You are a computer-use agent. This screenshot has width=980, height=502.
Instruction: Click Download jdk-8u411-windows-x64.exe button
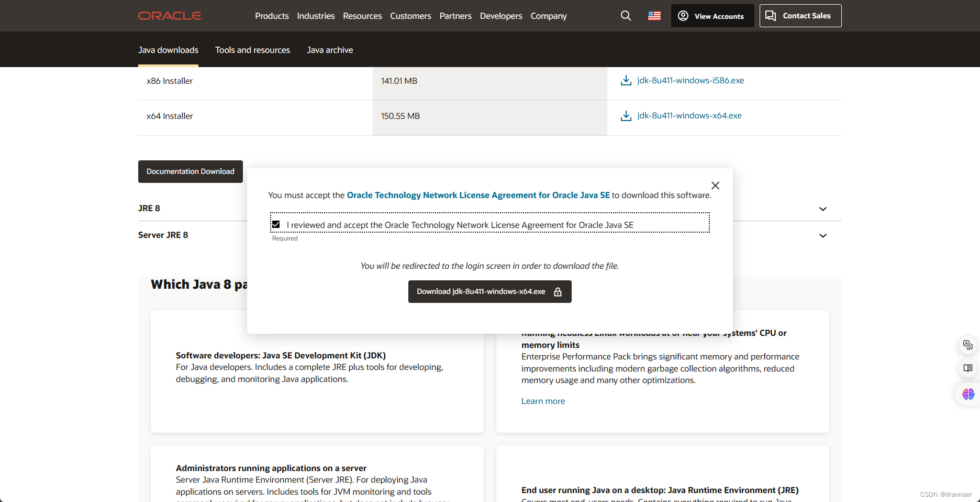490,291
